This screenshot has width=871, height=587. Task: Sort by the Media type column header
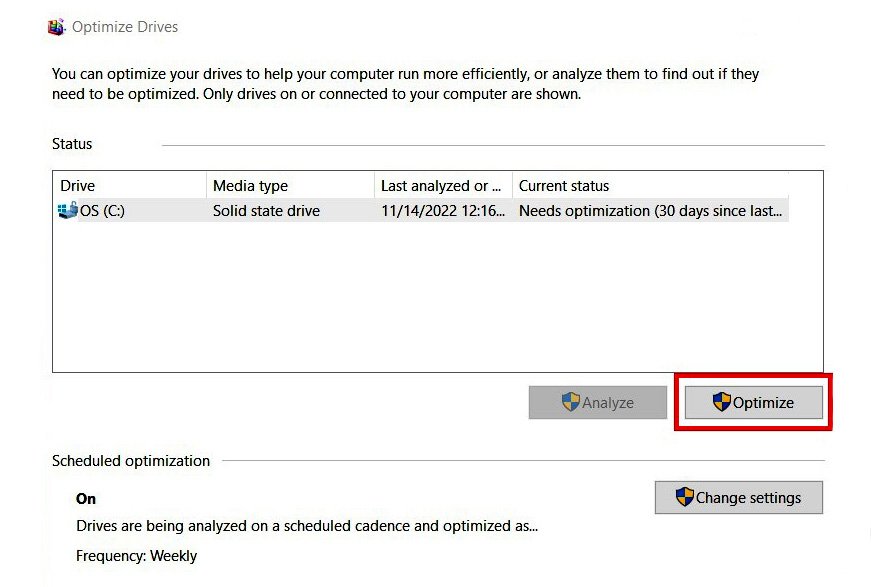pos(250,186)
